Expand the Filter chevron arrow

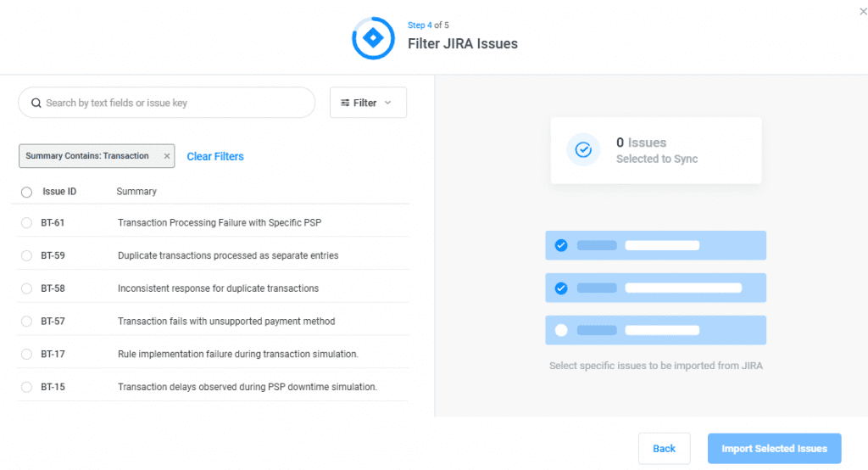(388, 103)
